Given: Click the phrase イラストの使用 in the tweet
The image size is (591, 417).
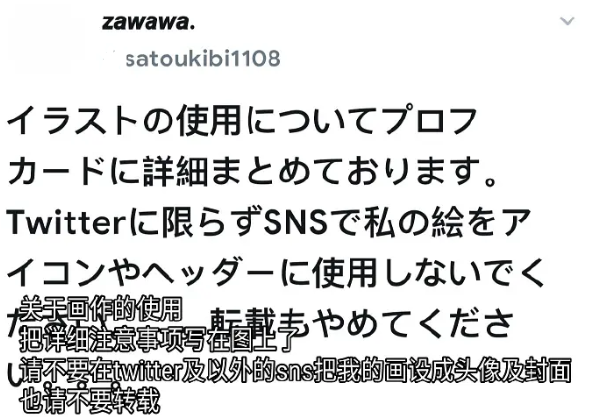Looking at the screenshot, I should point(124,120).
